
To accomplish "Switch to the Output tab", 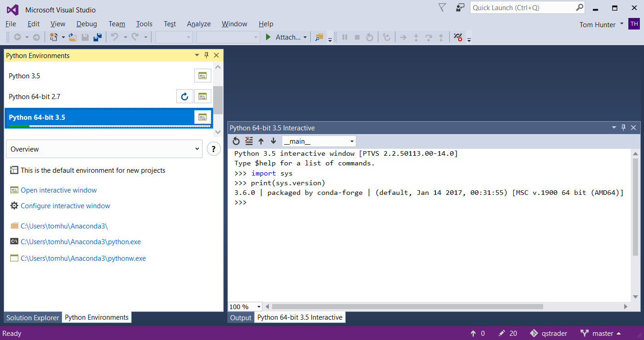I will 241,317.
